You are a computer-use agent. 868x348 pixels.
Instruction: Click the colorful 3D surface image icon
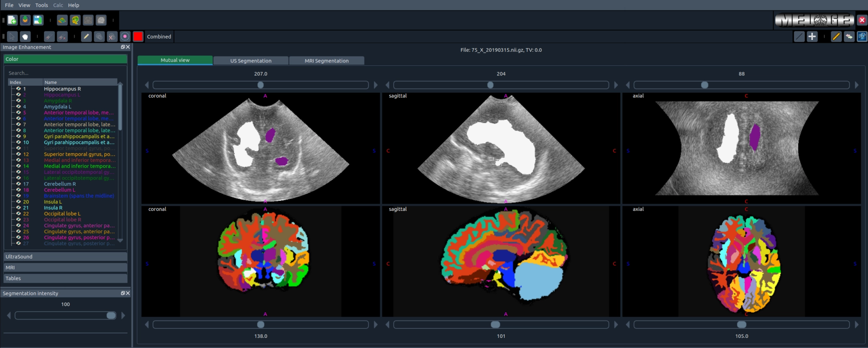(62, 20)
